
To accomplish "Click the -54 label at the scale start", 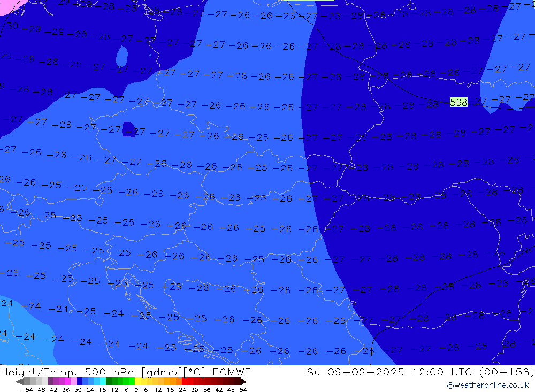I will click(x=27, y=390).
